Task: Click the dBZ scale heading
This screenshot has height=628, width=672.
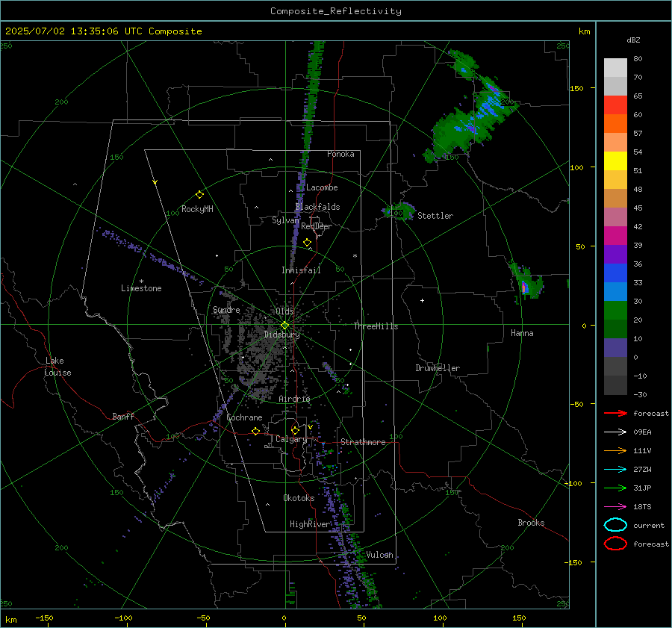Action: (633, 40)
